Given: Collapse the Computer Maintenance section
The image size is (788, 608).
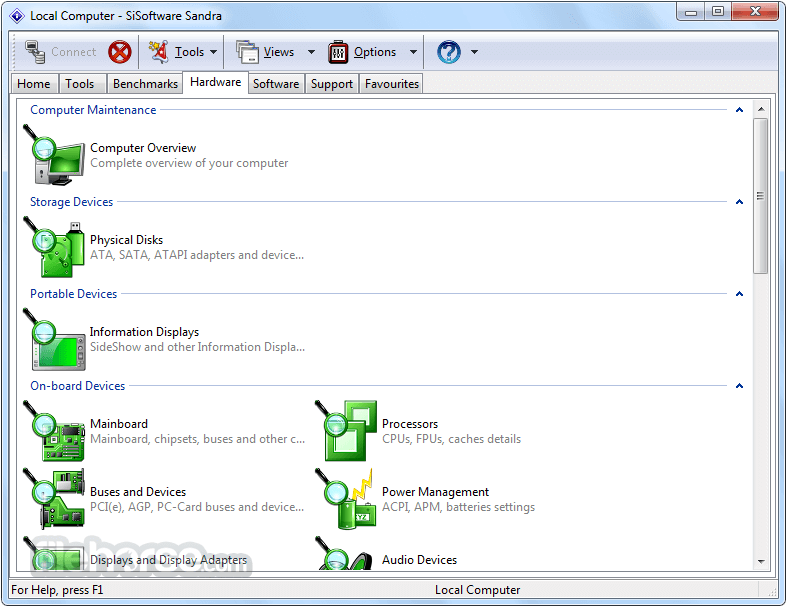Looking at the screenshot, I should 739,110.
